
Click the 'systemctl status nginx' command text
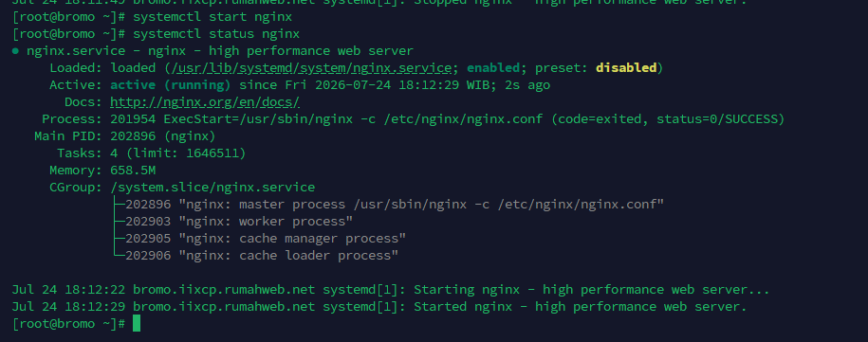pos(216,34)
